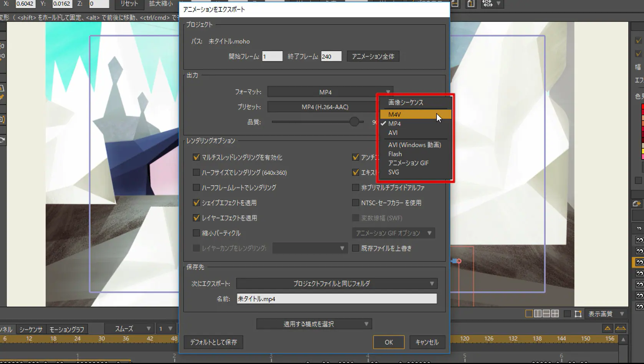This screenshot has height=364, width=644.
Task: Disable multithread rendering checkbox
Action: pos(196,157)
